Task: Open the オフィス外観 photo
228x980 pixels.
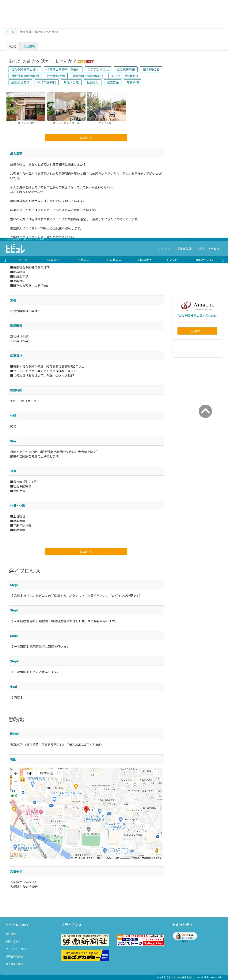Action: click(26, 106)
